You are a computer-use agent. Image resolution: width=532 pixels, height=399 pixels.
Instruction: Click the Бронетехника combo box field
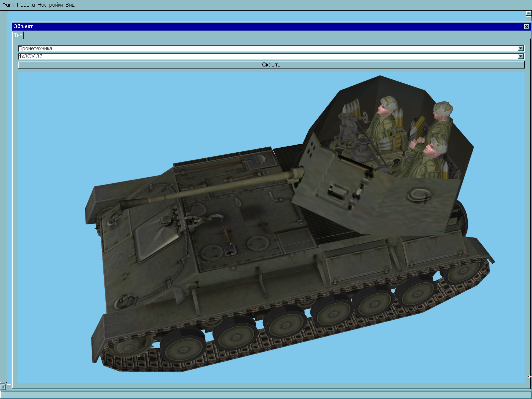pos(271,49)
